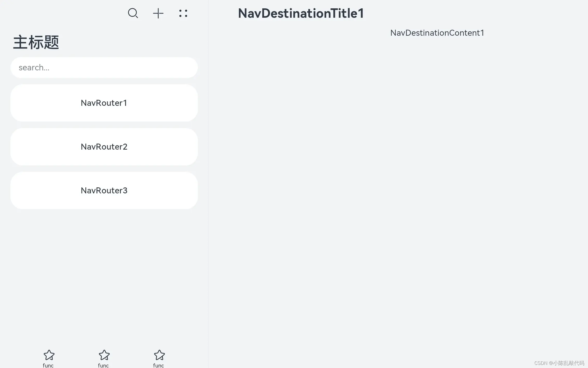
Task: Click the 主标题 main title
Action: pos(36,42)
